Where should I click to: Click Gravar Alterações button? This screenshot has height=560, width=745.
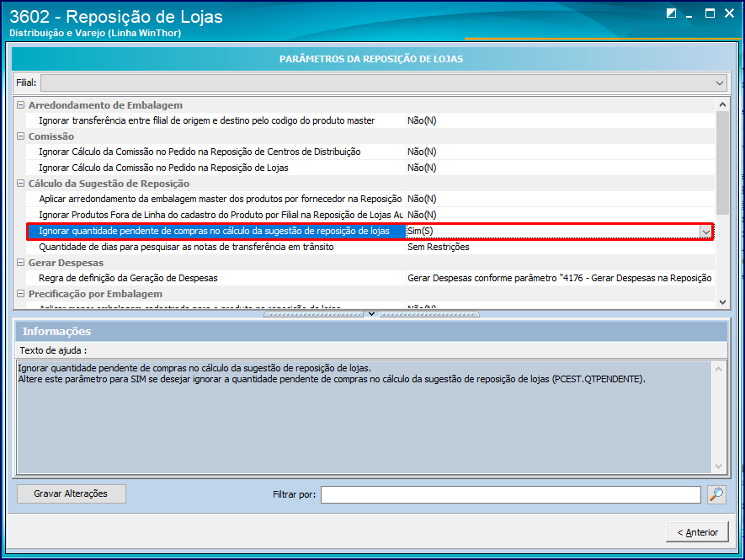[72, 494]
